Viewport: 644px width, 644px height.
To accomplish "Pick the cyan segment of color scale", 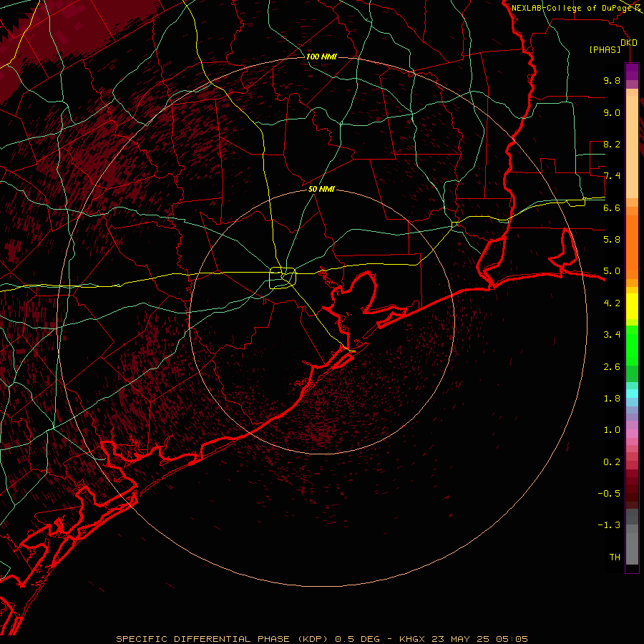I will (x=632, y=394).
